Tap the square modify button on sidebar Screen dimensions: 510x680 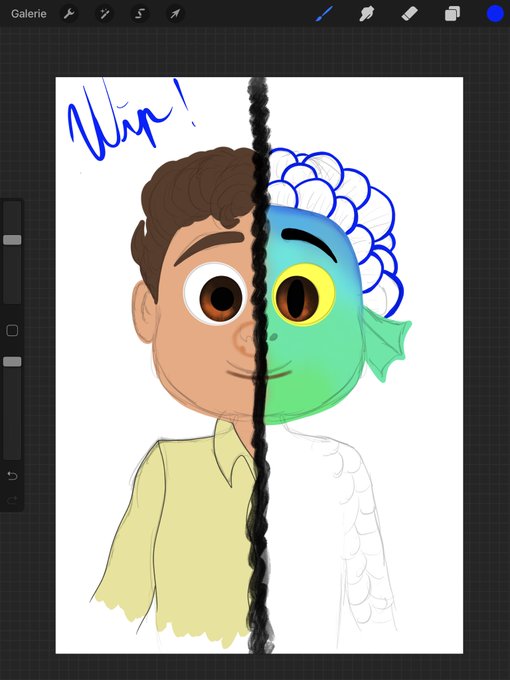[x=12, y=331]
